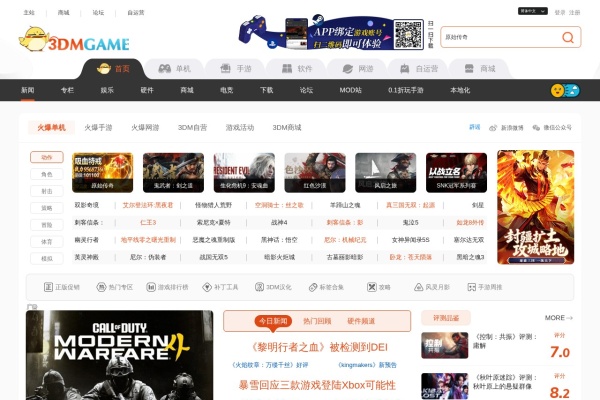Click the 主站 link at top left
The image size is (600, 400).
tap(29, 13)
